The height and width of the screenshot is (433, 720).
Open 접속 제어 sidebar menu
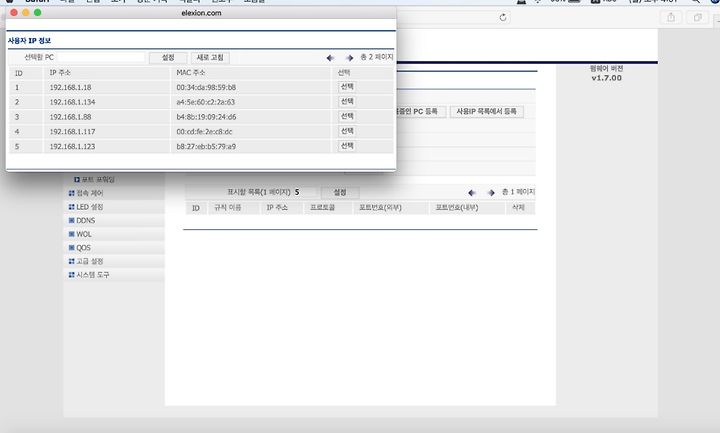[90, 193]
